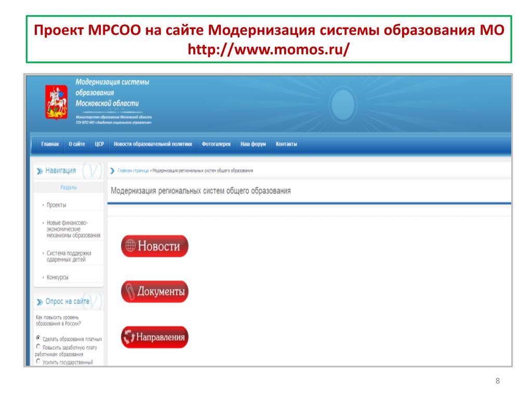532x399 pixels.
Task: Click the red Новости button
Action: point(155,246)
